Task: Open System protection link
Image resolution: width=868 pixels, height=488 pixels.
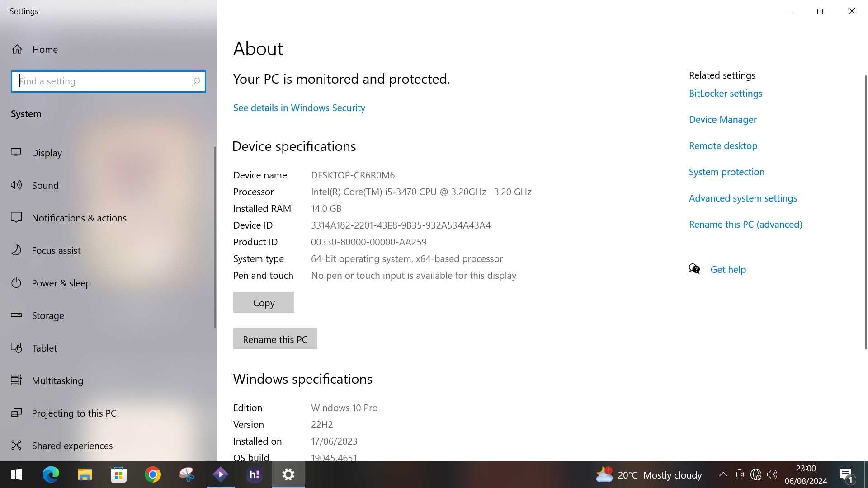Action: 727,172
